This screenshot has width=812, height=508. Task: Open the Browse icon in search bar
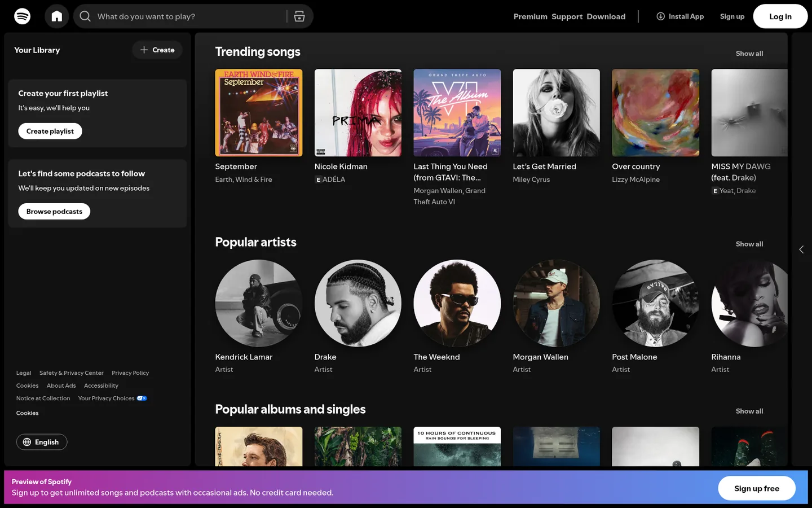[x=299, y=16]
